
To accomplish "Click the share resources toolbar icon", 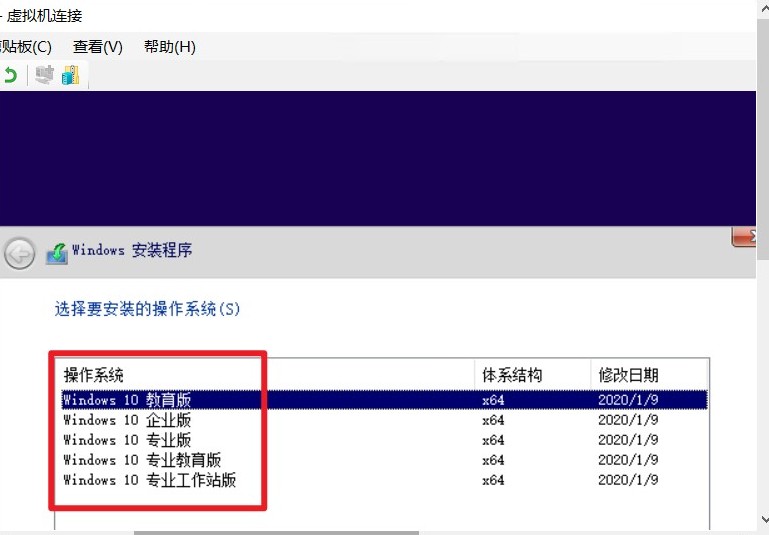I will click(x=71, y=75).
